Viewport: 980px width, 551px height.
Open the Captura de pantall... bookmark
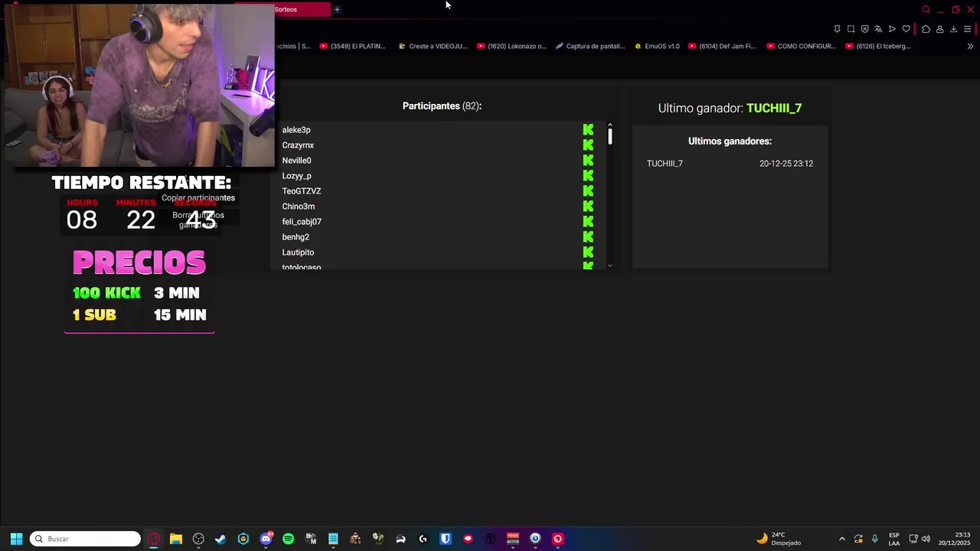coord(590,46)
